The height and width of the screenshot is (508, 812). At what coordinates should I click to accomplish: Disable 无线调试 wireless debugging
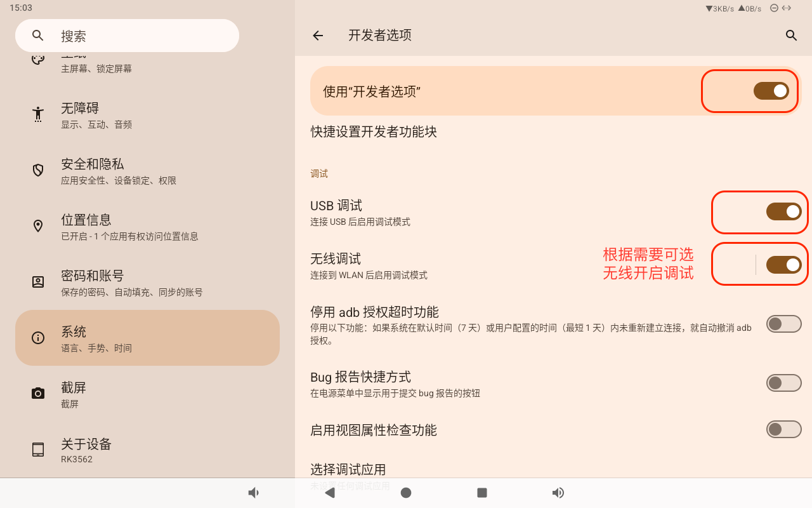tap(783, 265)
